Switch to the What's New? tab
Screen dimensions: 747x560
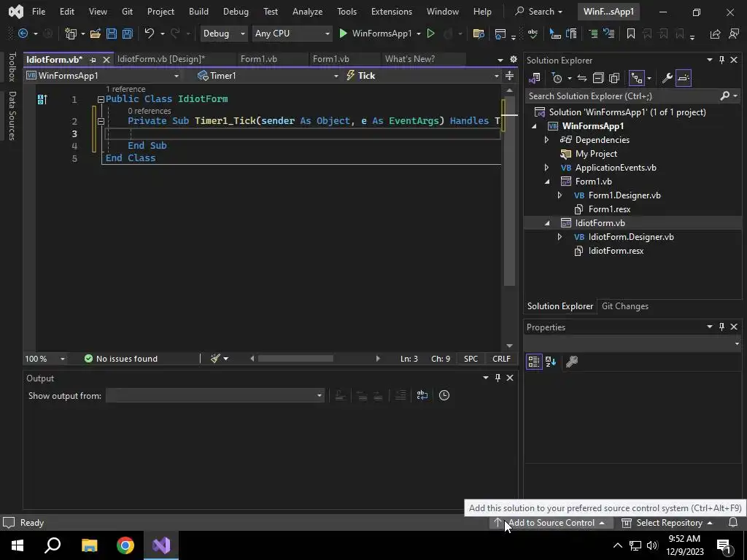[x=410, y=59]
